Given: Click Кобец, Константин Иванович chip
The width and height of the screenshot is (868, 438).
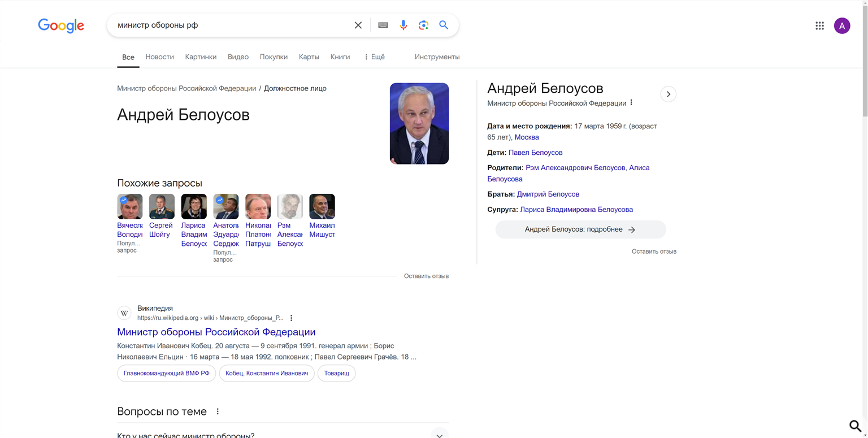Looking at the screenshot, I should (267, 373).
